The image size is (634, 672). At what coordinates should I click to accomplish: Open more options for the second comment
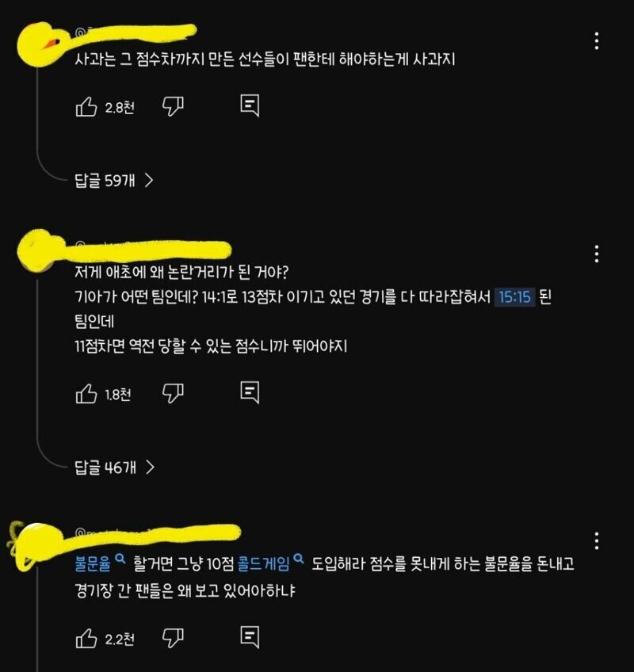pos(596,254)
